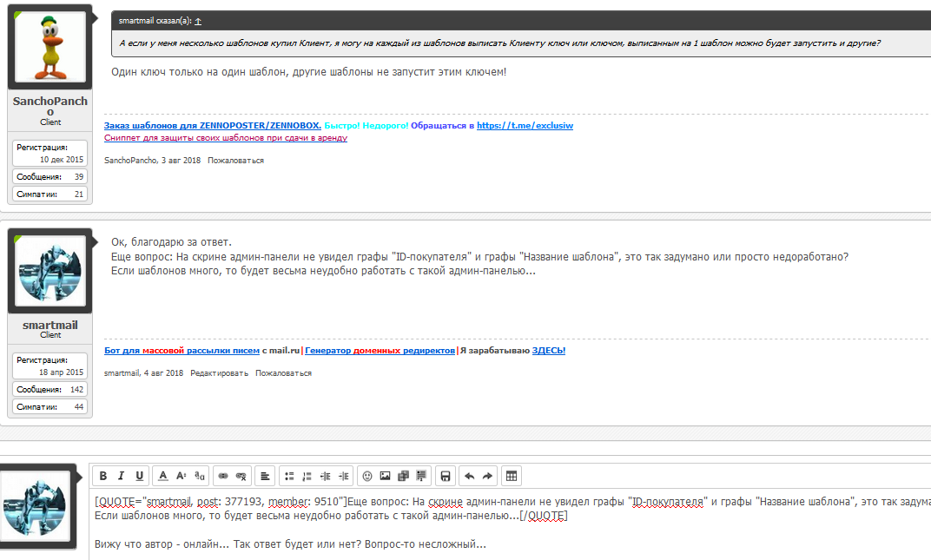The height and width of the screenshot is (560, 931).
Task: Toggle bold formatting in editor toolbar
Action: (x=103, y=476)
